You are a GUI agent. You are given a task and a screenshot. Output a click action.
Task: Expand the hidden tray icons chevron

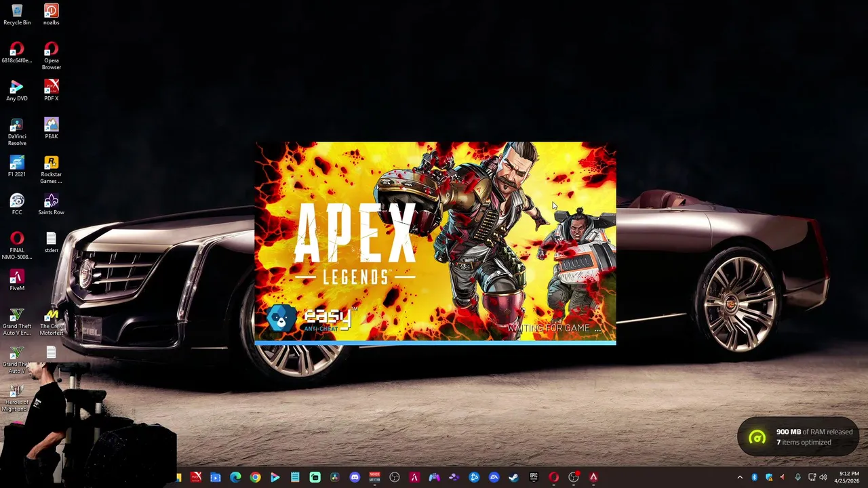click(740, 477)
